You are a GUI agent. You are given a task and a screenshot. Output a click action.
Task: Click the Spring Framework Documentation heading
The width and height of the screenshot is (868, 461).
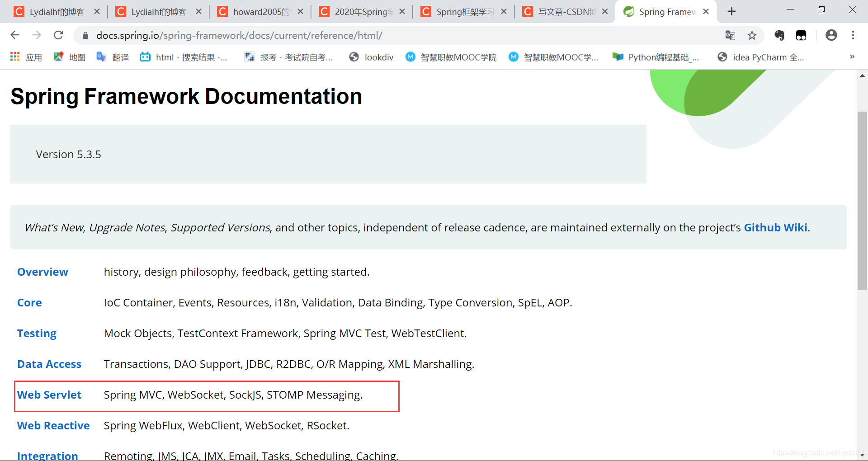point(186,96)
